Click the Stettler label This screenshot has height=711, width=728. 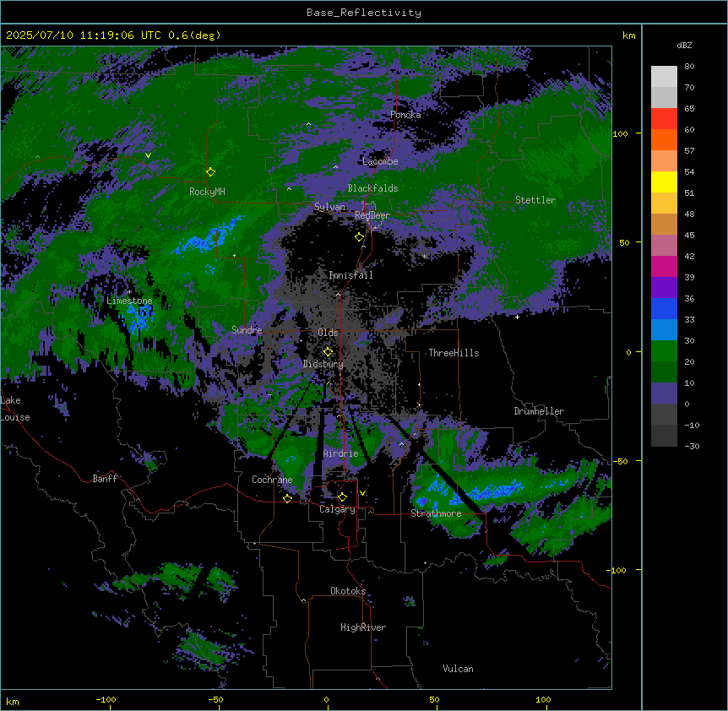(x=535, y=200)
